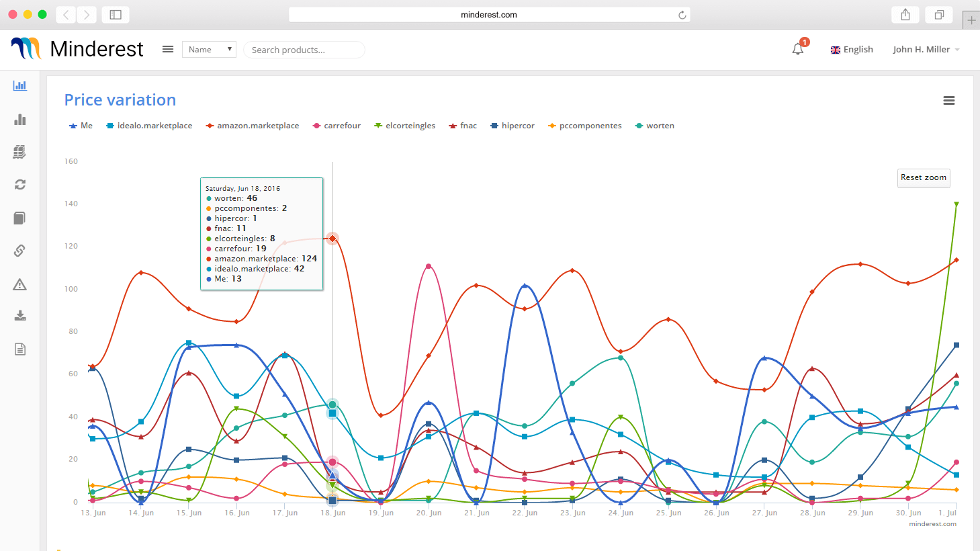Click the minderest.com chart credit link
The width and height of the screenshot is (980, 551).
coord(932,524)
